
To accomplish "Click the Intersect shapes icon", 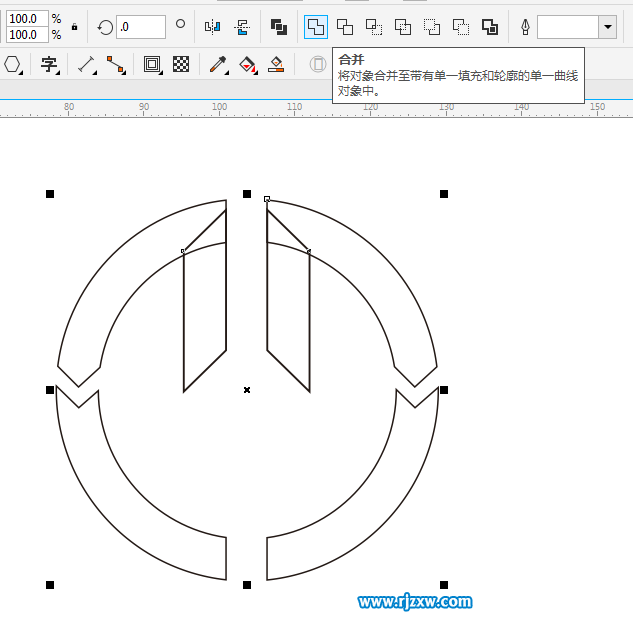I will (374, 27).
